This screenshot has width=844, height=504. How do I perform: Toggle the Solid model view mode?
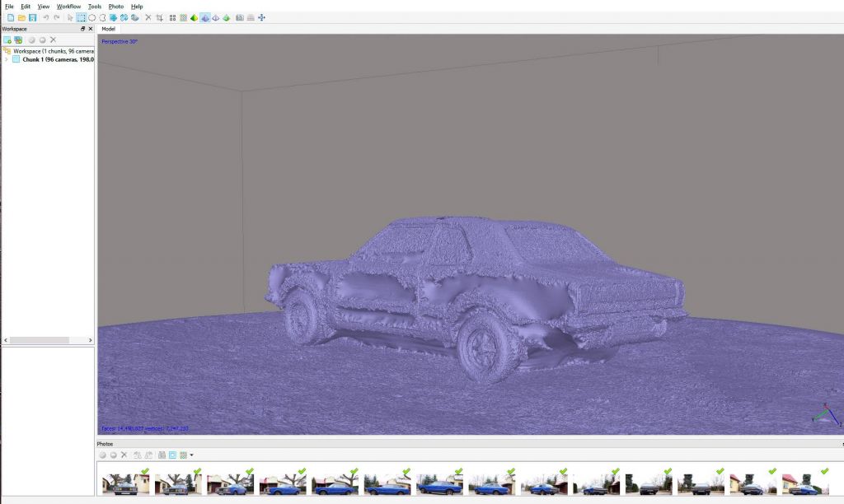coord(204,17)
